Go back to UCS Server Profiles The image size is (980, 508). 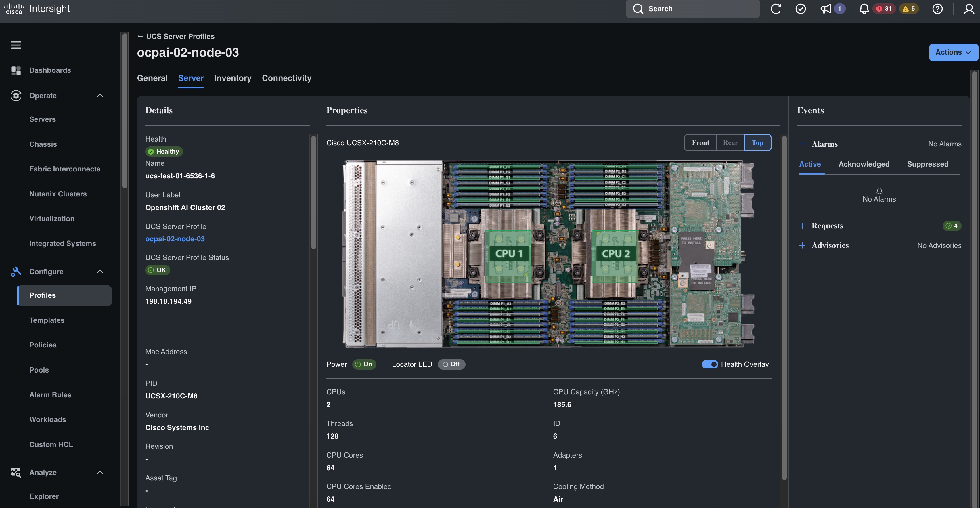176,36
